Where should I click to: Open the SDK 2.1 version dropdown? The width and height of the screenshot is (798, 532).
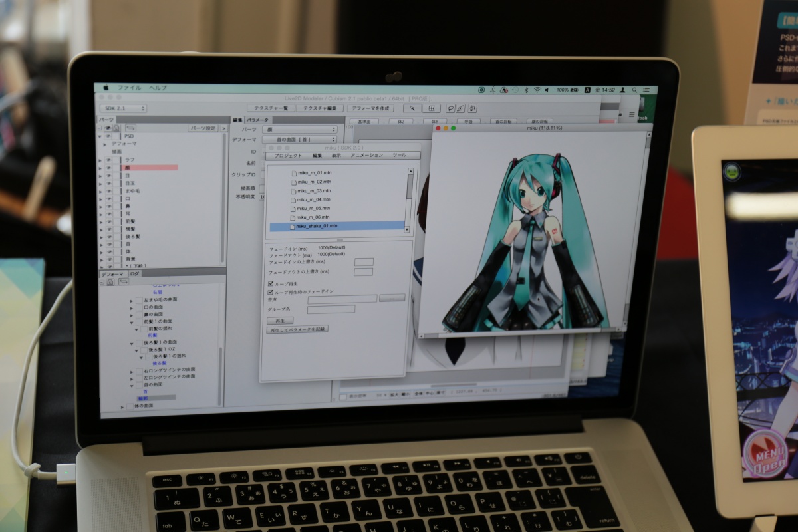tap(123, 108)
